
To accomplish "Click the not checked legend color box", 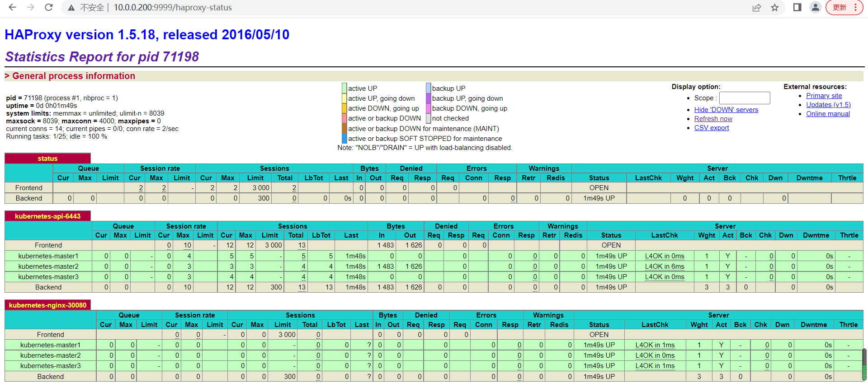I will coord(429,118).
